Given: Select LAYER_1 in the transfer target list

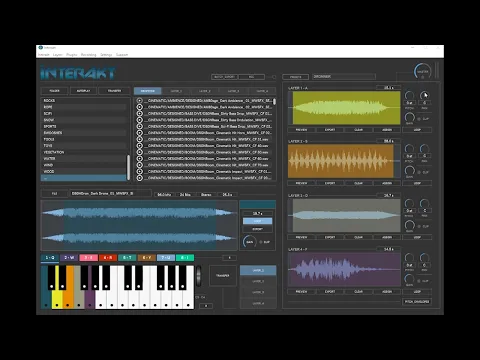Looking at the screenshot, I should 258,270.
